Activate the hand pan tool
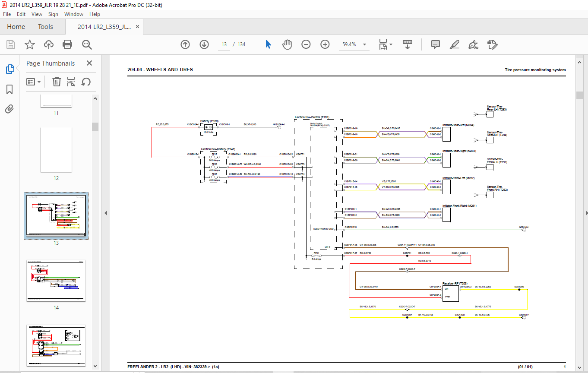Image resolution: width=588 pixels, height=373 pixels. pos(287,44)
